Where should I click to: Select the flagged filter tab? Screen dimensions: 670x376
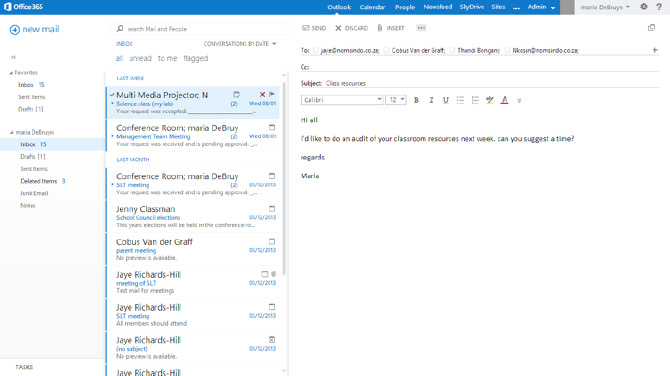click(x=196, y=58)
